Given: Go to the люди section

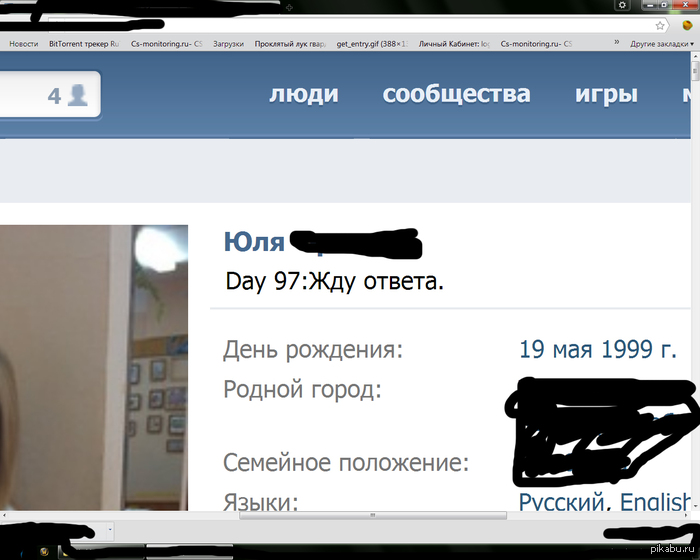Looking at the screenshot, I should [304, 94].
